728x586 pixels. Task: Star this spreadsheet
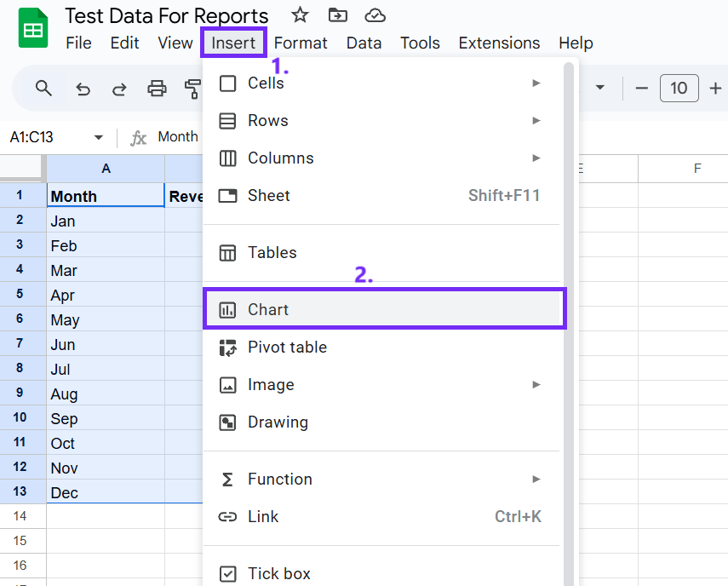click(x=299, y=14)
